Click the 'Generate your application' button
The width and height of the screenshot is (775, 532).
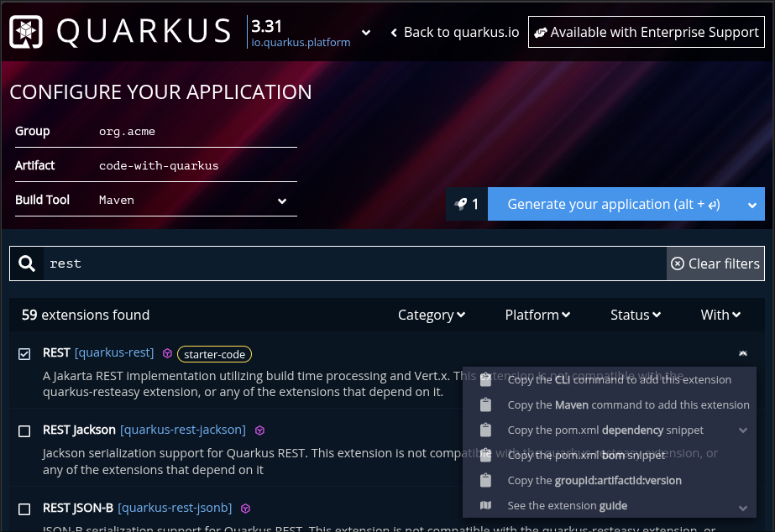point(610,204)
